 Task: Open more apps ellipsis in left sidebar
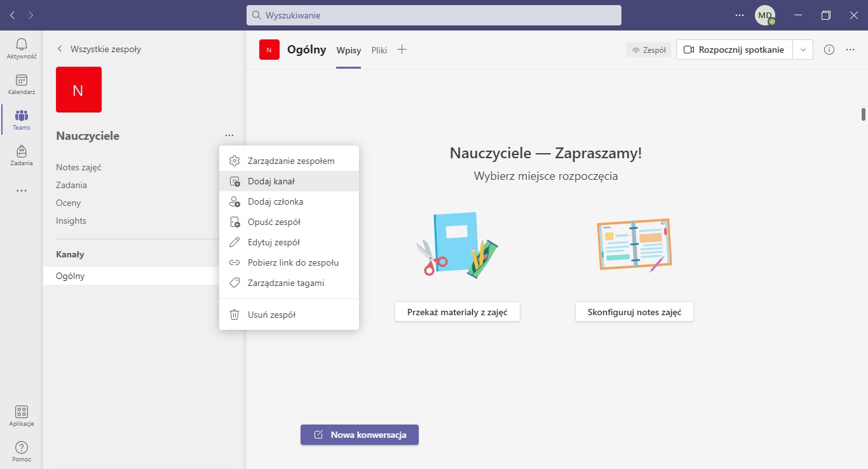tap(21, 191)
